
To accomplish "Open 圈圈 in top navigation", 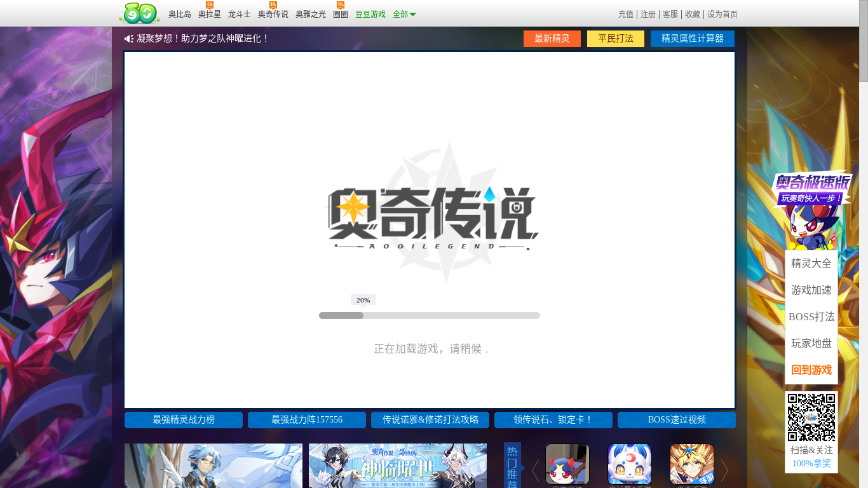I will click(341, 14).
